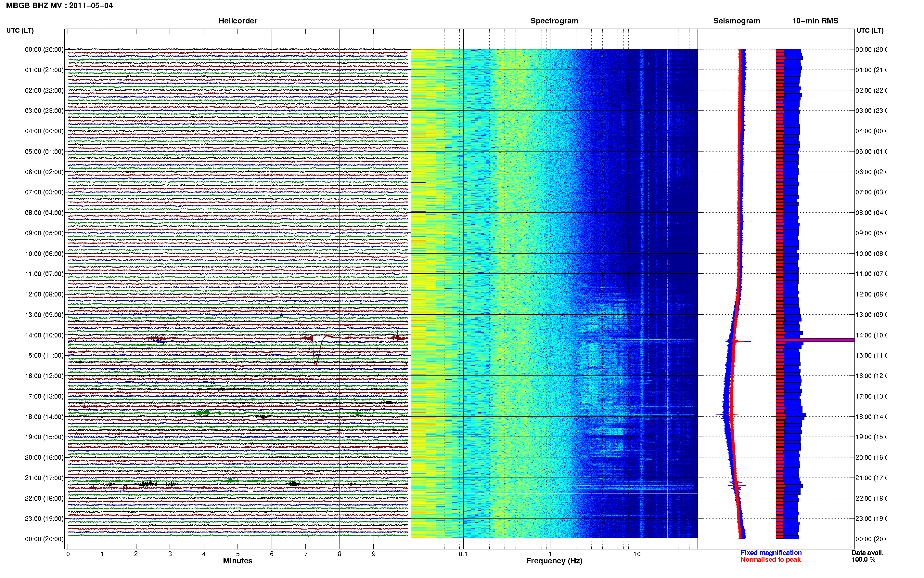This screenshot has height=578, width=924.
Task: Click left time label '10:00 (06:00)'
Action: (x=44, y=254)
